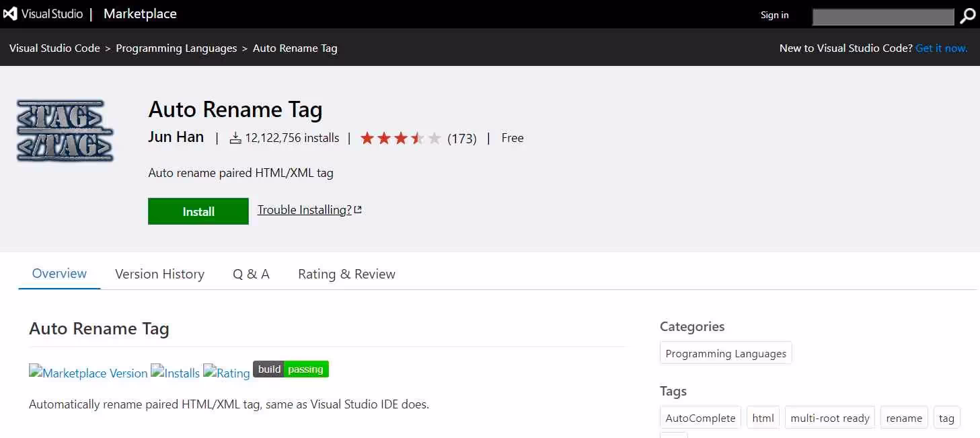Click the Rating badge image

pyautogui.click(x=227, y=372)
